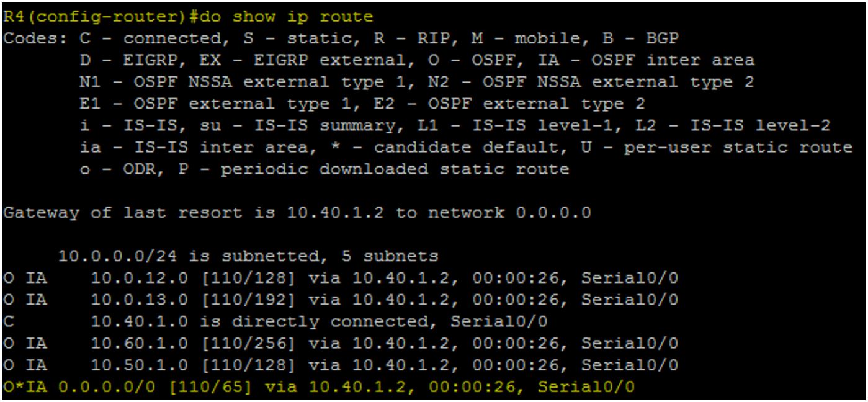This screenshot has height=402, width=868.
Task: Click 'Serial0/0' at end of default route line
Action: tap(586, 387)
